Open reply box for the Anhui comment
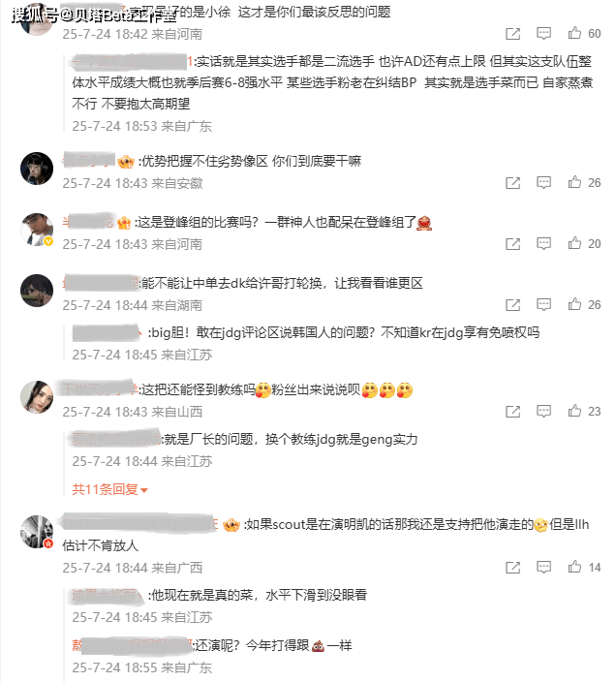The width and height of the screenshot is (616, 682). coord(543,183)
